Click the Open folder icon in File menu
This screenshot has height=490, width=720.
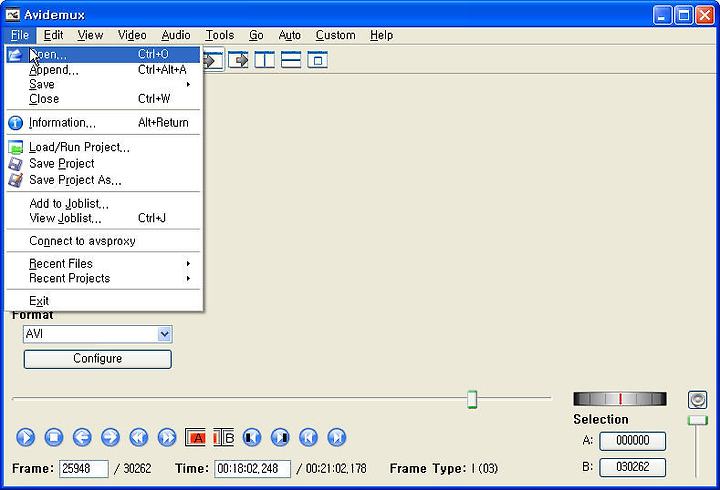point(15,55)
